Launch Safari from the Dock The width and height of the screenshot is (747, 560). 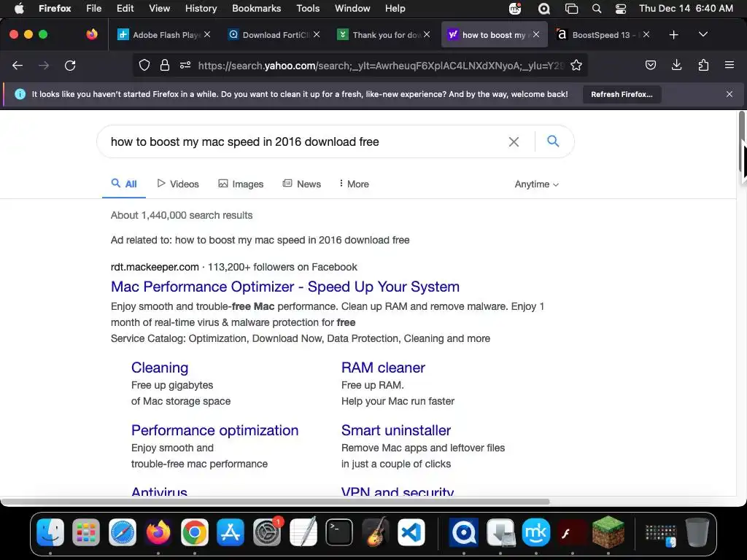click(x=123, y=532)
